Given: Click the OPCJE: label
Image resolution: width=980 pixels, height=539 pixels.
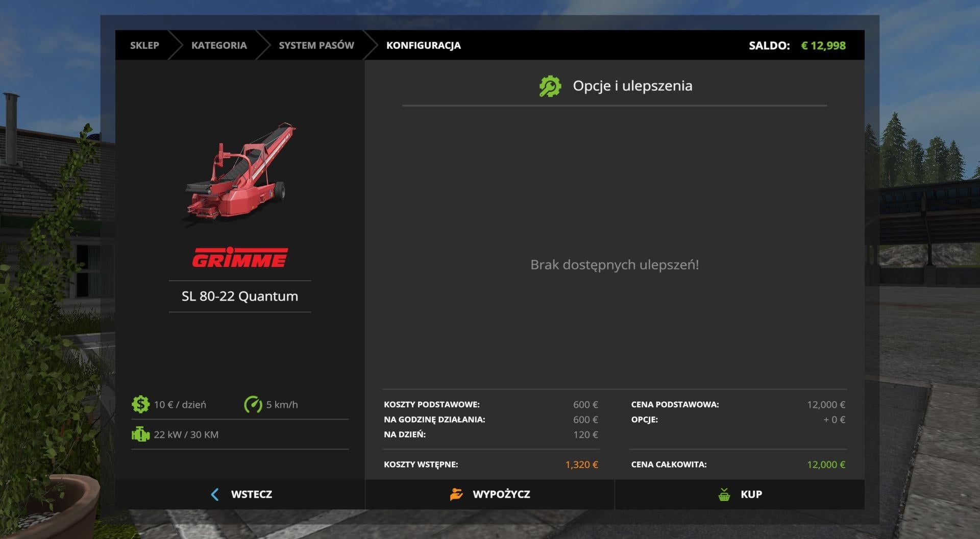Looking at the screenshot, I should [645, 420].
